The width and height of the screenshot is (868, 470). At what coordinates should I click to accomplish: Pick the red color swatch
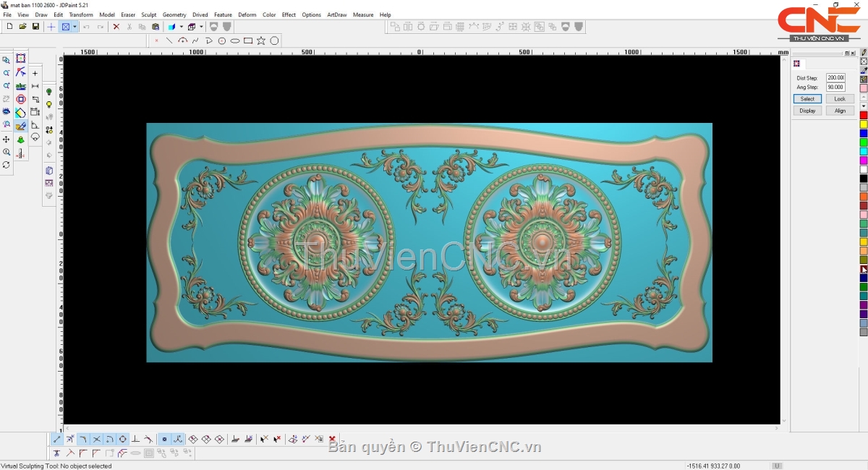point(863,115)
